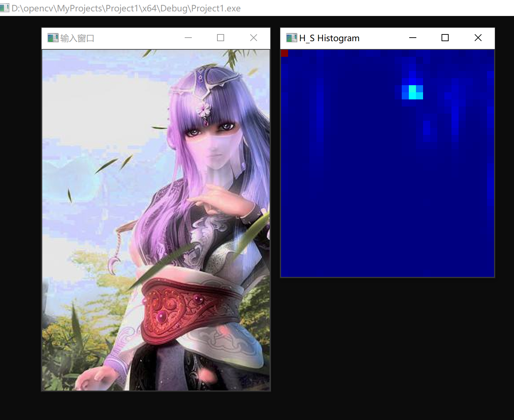The width and height of the screenshot is (514, 420).
Task: Click the Project1.exe path in console title
Action: point(126,8)
